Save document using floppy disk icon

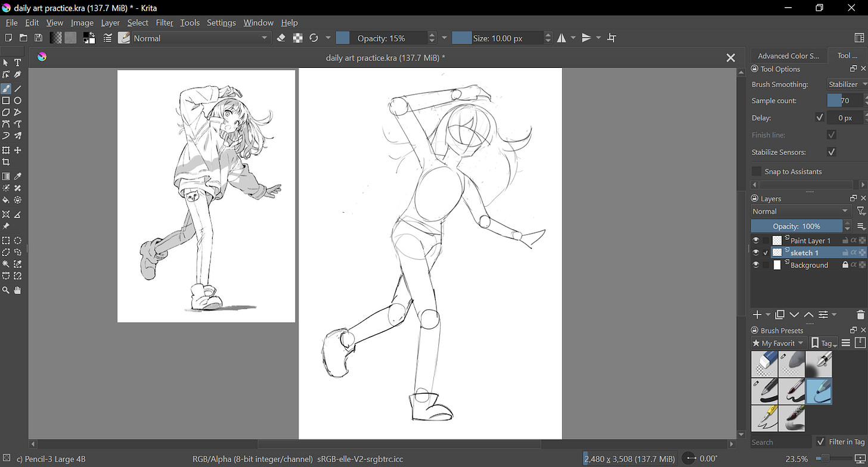click(x=38, y=38)
